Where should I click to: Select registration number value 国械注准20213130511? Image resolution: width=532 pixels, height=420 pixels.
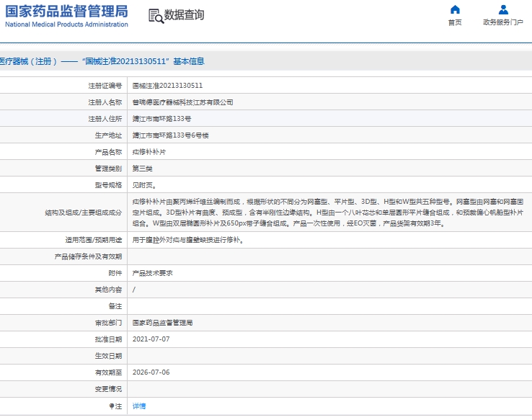tap(167, 86)
